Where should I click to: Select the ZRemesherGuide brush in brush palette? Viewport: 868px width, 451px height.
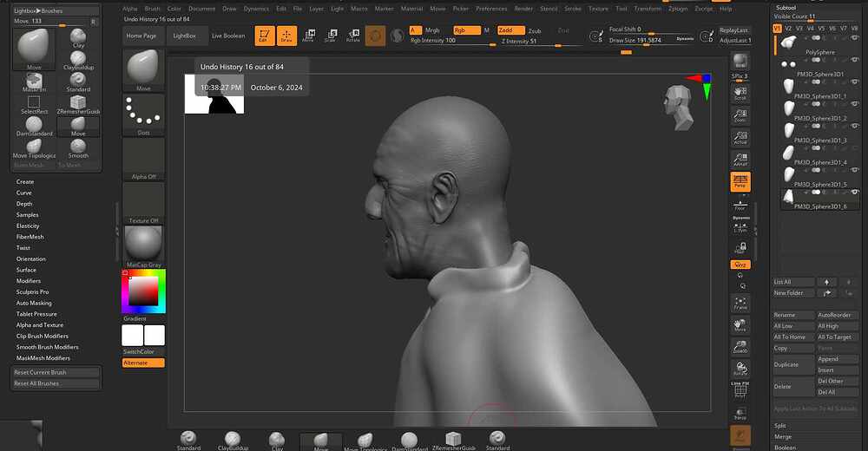(x=78, y=105)
